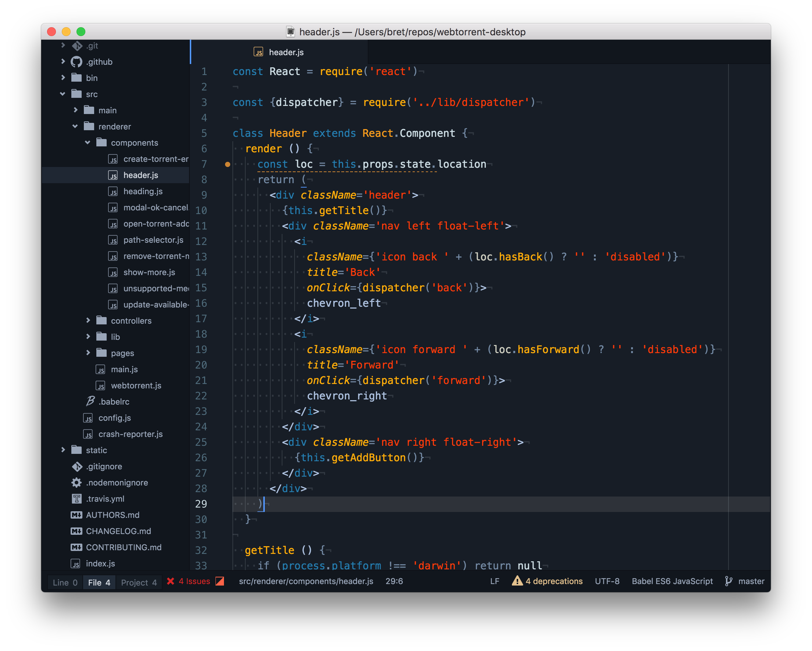Open the 4 Issues linter panel
The width and height of the screenshot is (812, 651).
(x=194, y=581)
